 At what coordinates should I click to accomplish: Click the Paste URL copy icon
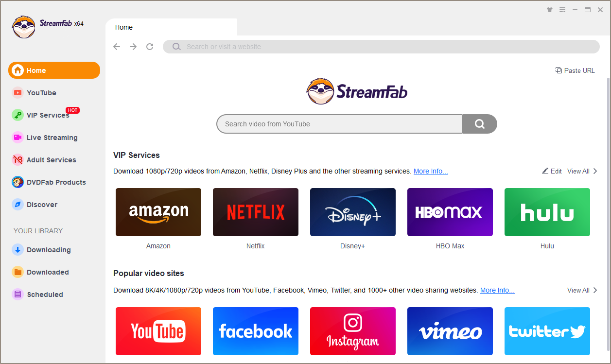point(559,70)
